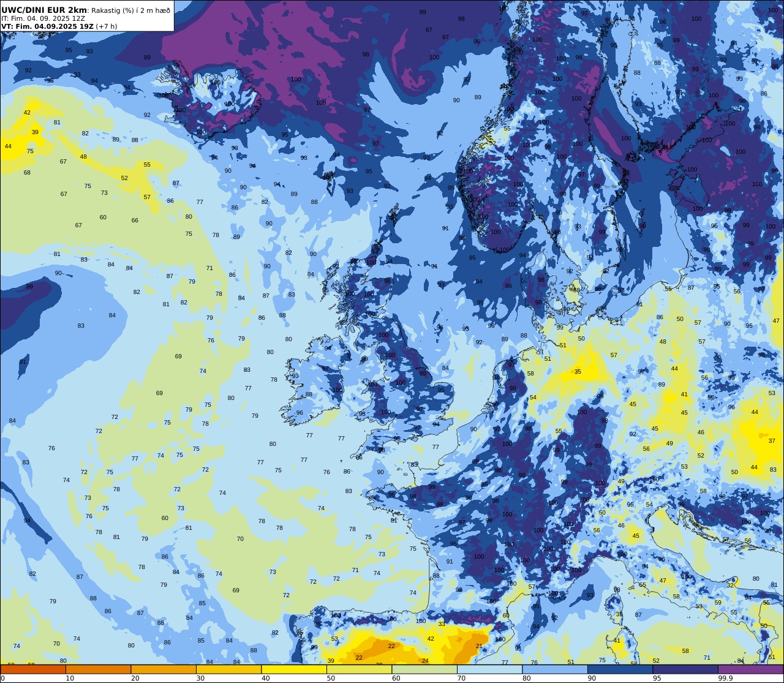This screenshot has height=683, width=784.
Task: Pick the 60–70 pale green legend swatch
Action: coord(424,669)
